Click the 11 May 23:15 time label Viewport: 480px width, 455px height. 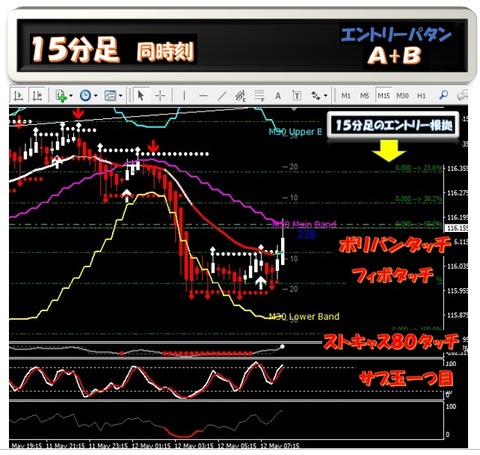[x=108, y=446]
